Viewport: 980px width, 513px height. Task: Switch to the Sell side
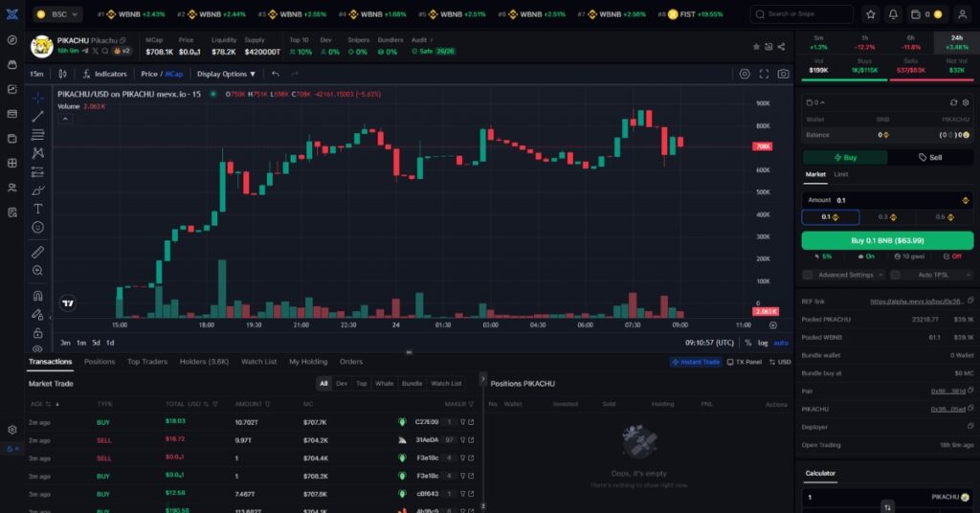point(930,158)
